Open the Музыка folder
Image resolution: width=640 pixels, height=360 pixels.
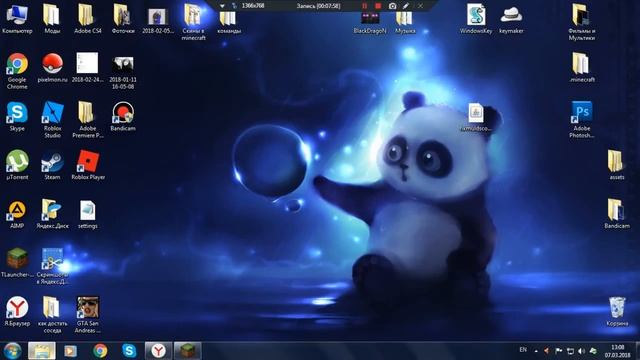pos(405,22)
